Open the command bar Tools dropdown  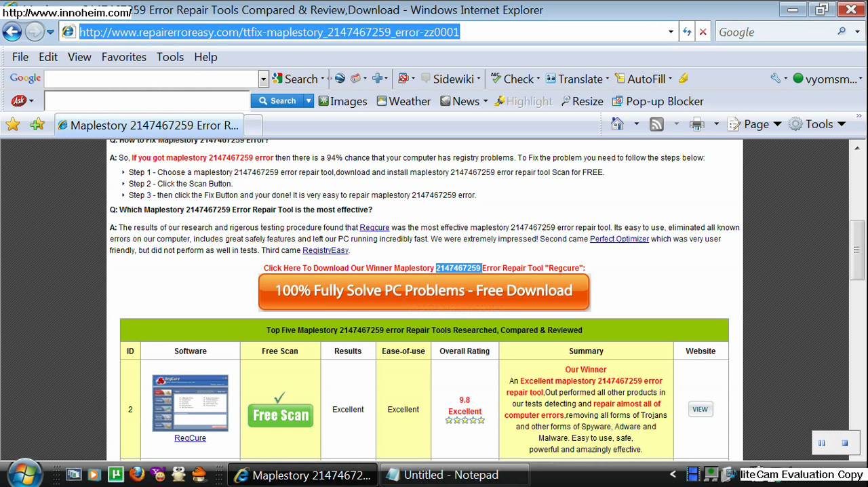(816, 124)
